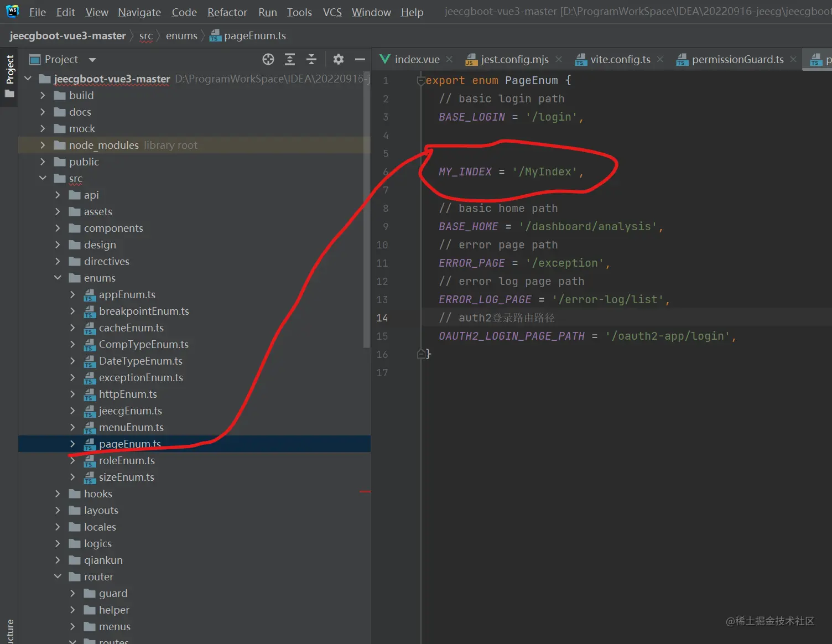Click the TypeScript icon beside pageEnum.ts breadcrumb
Screen dimensions: 832x644
215,35
